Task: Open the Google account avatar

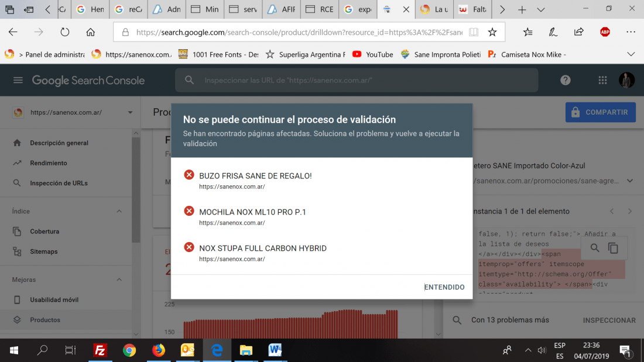Action: 627,80
